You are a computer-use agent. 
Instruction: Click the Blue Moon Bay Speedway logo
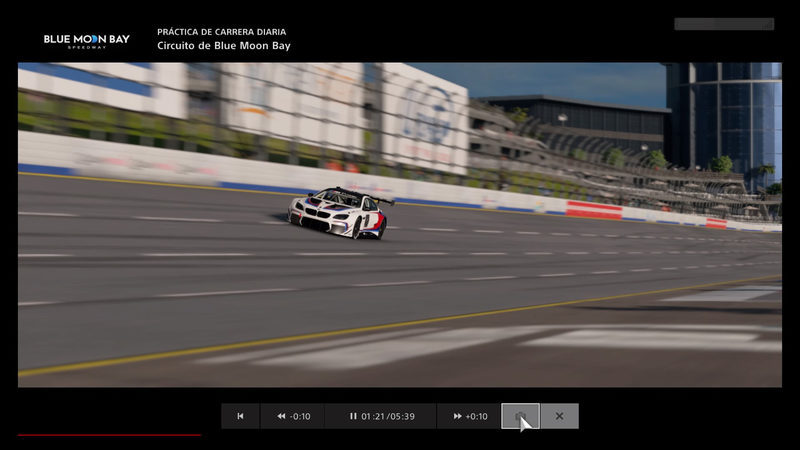tap(86, 40)
